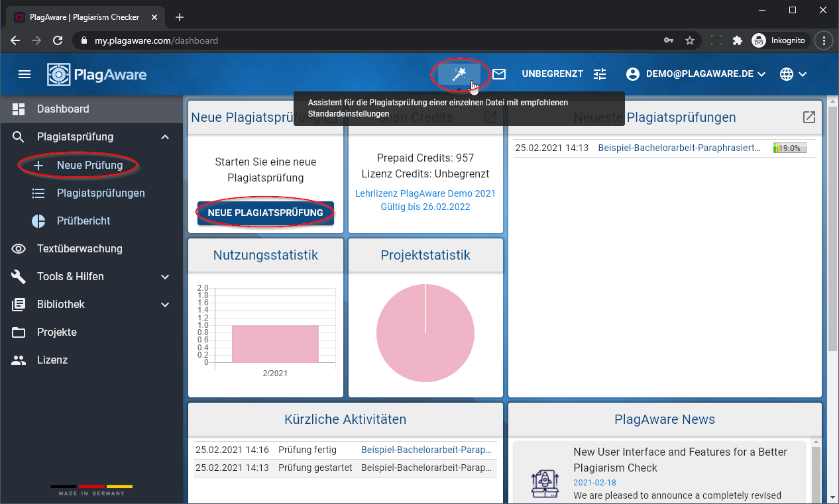
Task: Open Lehrlizenz PlagAware Demo 2021 link
Action: pos(425,193)
